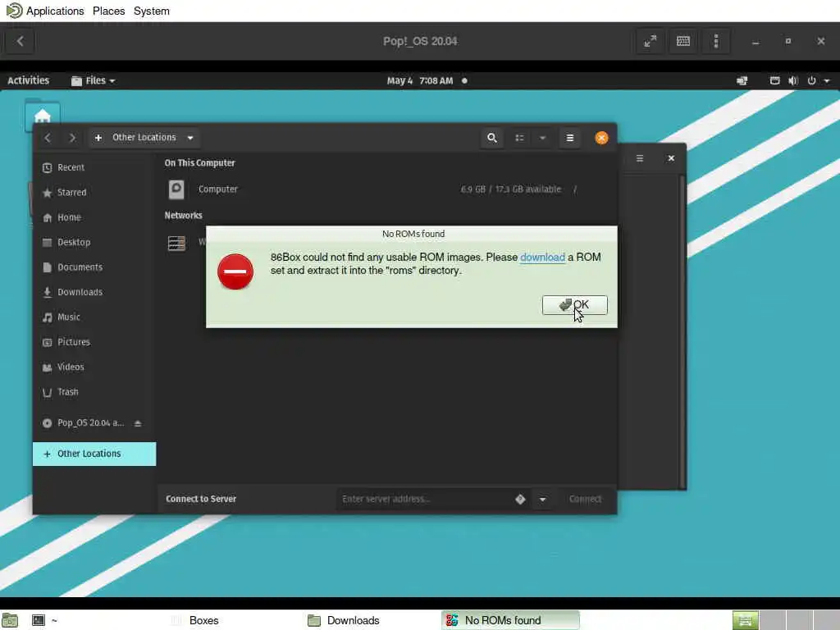Open Recent in Files sidebar
840x630 pixels.
pos(94,167)
